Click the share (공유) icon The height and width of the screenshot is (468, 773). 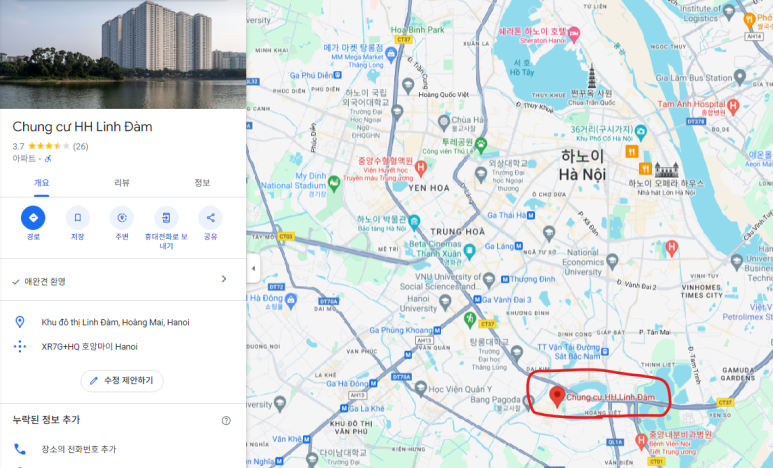(211, 218)
